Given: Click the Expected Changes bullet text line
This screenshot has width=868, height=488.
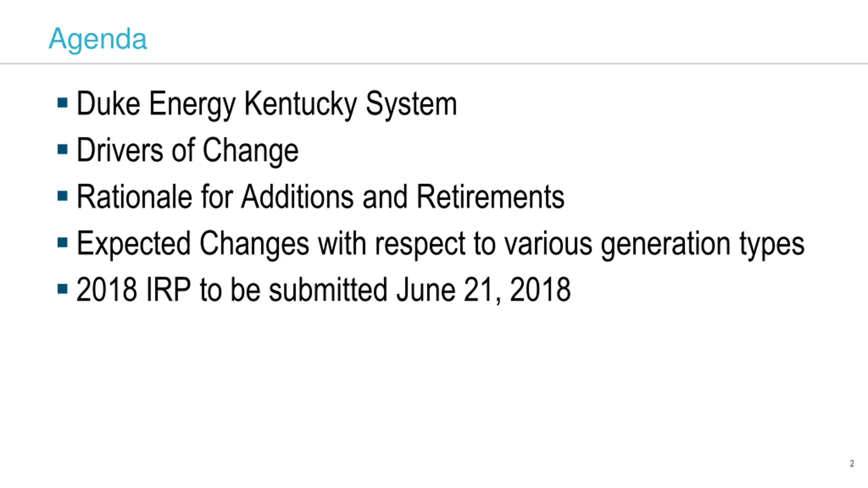Looking at the screenshot, I should pos(440,244).
